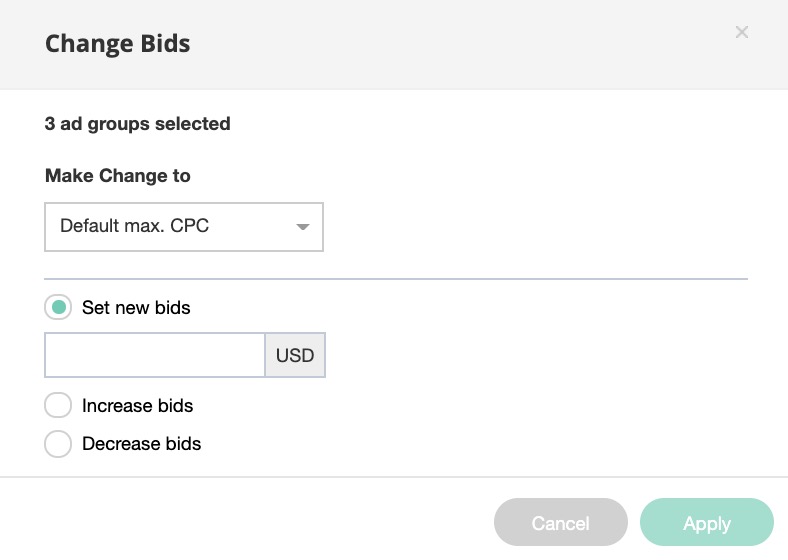This screenshot has height=560, width=788.
Task: Click the divider line above Set new bids
Action: (x=396, y=277)
